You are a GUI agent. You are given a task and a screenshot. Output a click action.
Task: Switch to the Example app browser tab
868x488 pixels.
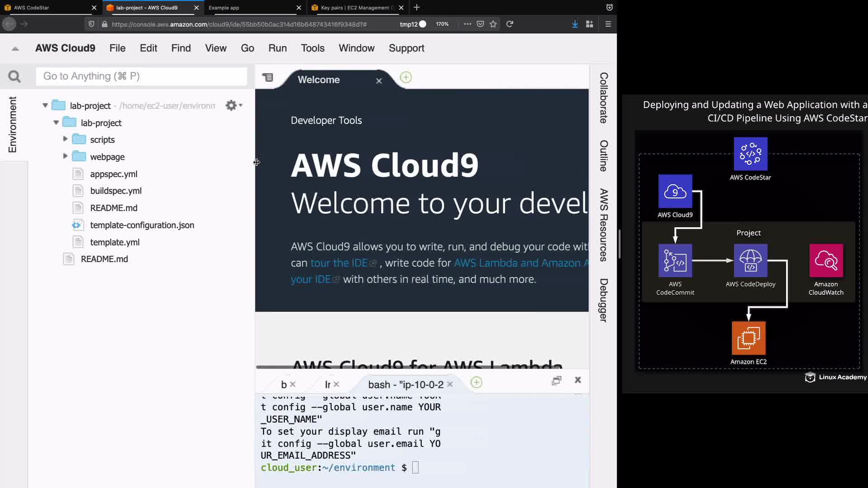[x=224, y=8]
